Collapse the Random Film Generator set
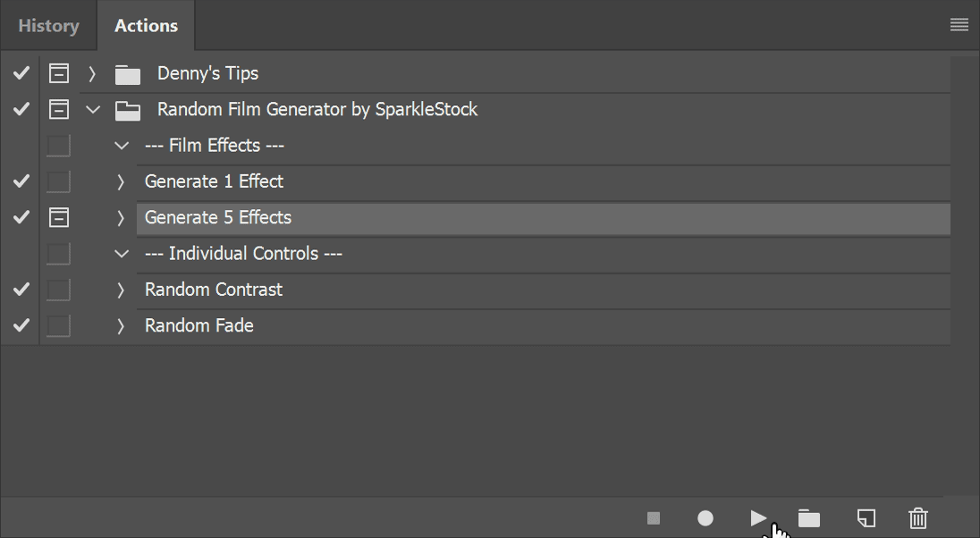The height and width of the screenshot is (538, 980). (92, 109)
